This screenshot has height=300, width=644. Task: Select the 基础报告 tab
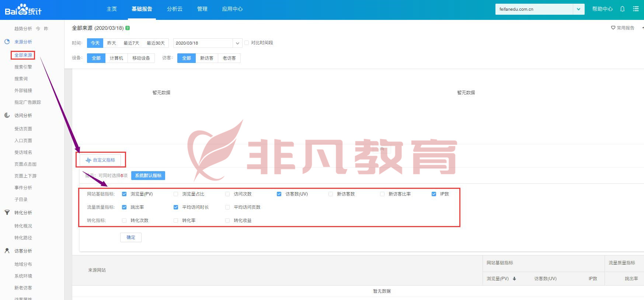point(142,9)
